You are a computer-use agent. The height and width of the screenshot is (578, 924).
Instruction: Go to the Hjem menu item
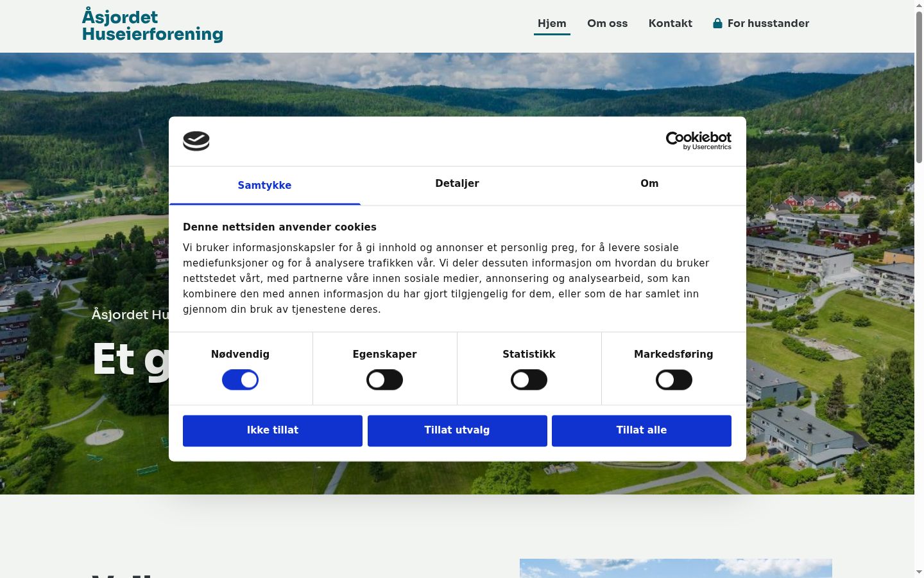[552, 23]
